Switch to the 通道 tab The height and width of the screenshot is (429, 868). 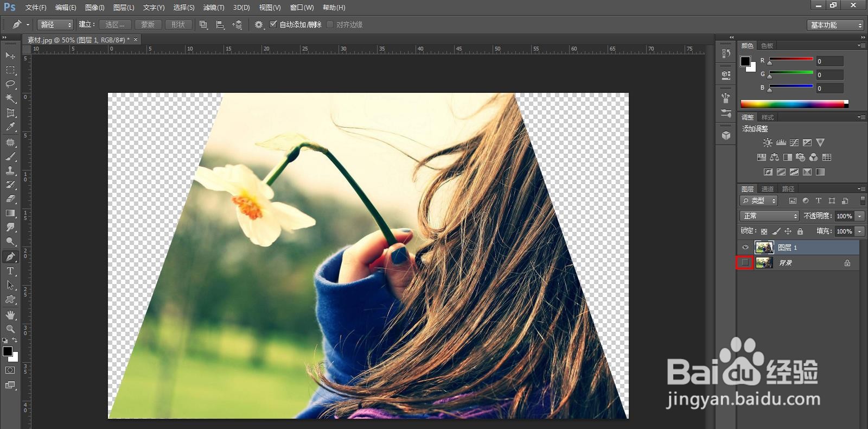tap(768, 189)
